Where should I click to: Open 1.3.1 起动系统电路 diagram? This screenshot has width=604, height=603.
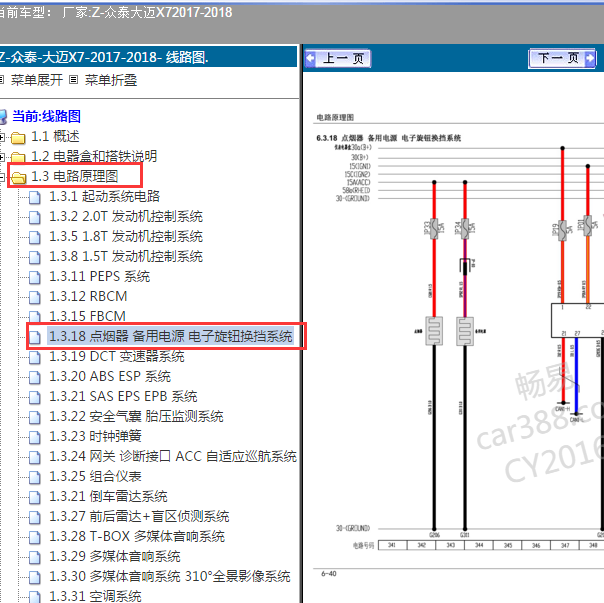point(104,196)
